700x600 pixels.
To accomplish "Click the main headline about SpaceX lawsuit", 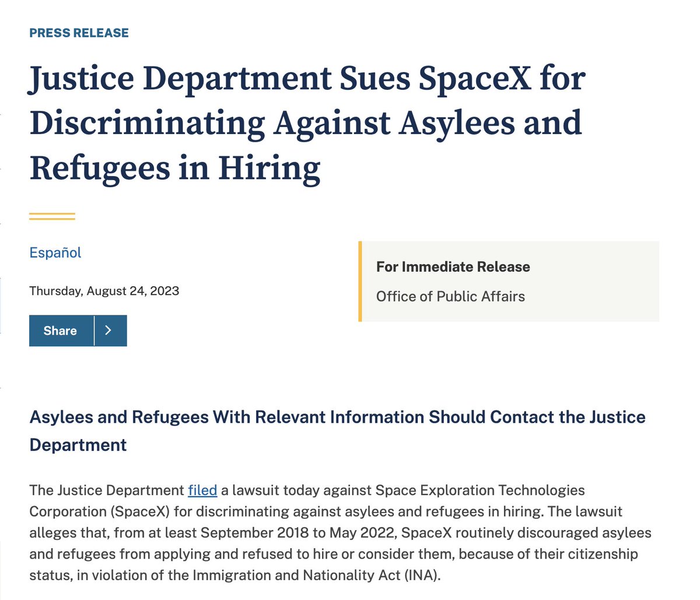I will 307,122.
